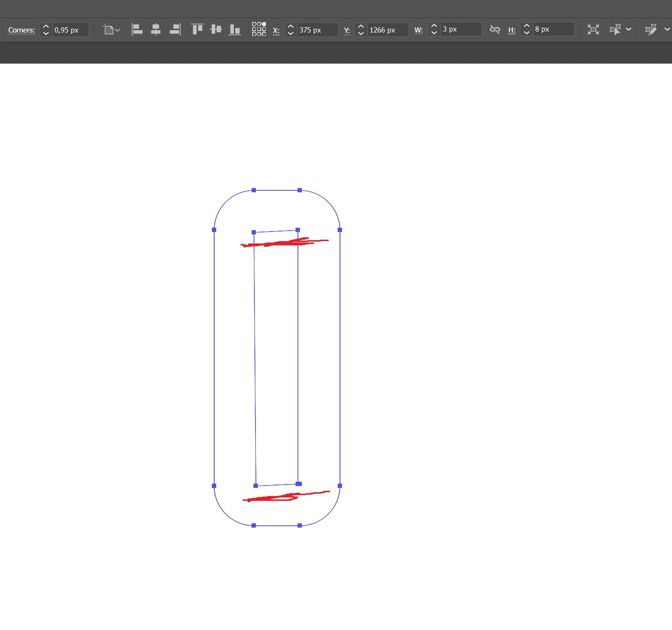The image size is (672, 630).
Task: Increase the X value with up arrow
Action: point(290,26)
